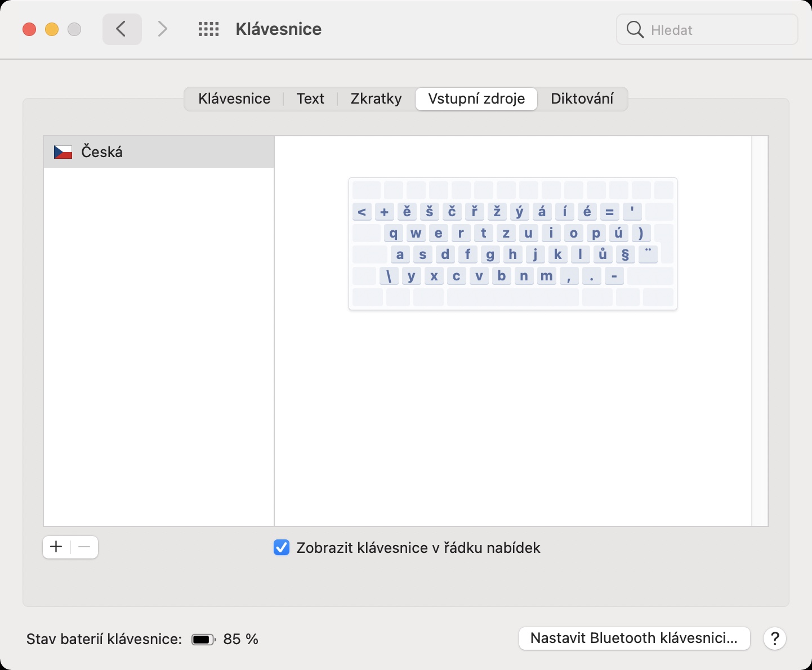Click the 'š' key in keyboard preview
The width and height of the screenshot is (812, 670).
[x=430, y=212]
